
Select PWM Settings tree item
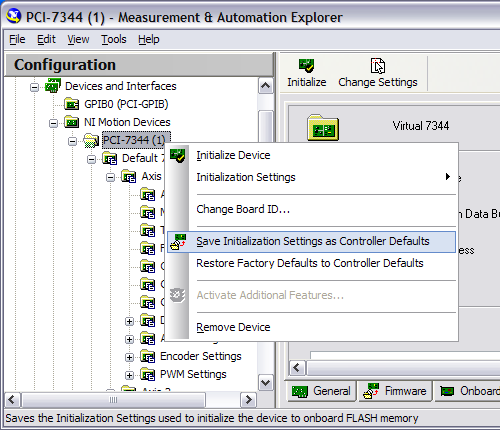[193, 374]
